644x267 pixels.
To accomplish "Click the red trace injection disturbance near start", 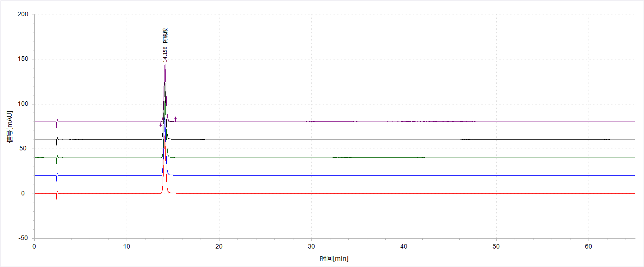I will tap(57, 195).
